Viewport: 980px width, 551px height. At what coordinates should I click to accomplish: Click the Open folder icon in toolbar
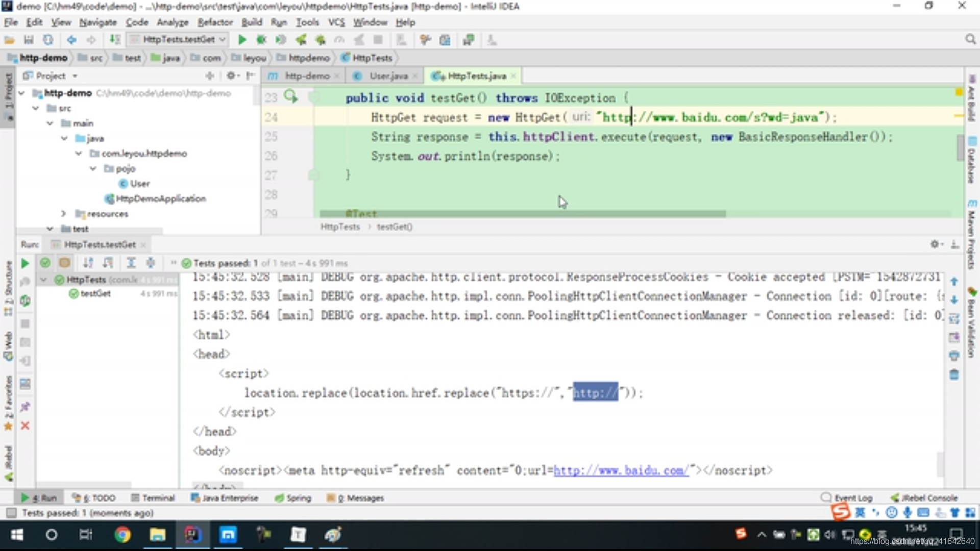click(x=9, y=40)
